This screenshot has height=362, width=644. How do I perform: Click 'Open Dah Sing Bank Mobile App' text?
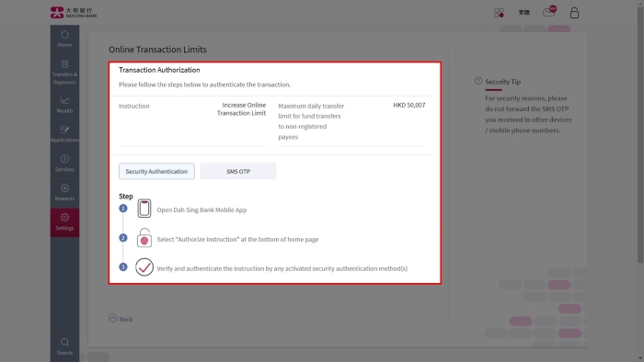(201, 209)
